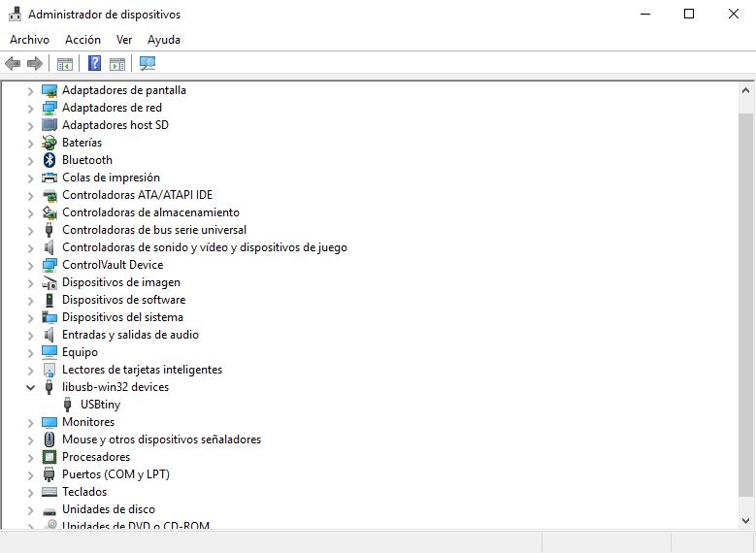Expand the Adaptadores de red node
Screen dimensions: 756x553
(30, 108)
